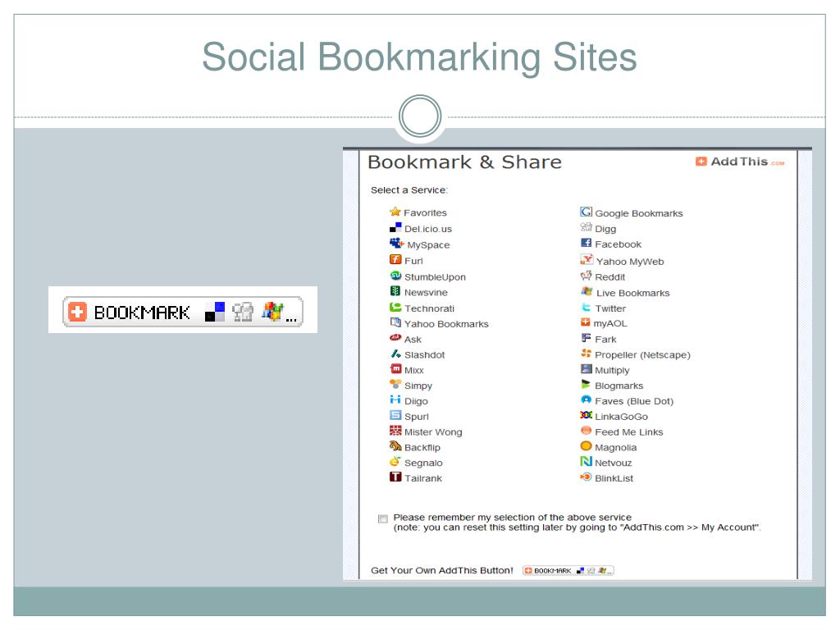Click the Multiply icon
This screenshot has height=630, width=840.
point(586,368)
